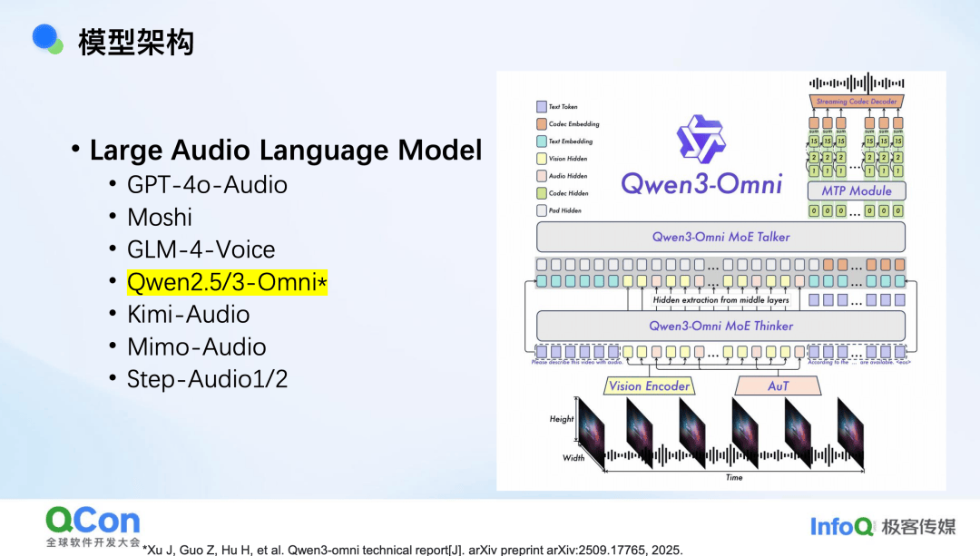Click the Vision Hidden legend swatch
Image resolution: width=980 pixels, height=556 pixels.
pyautogui.click(x=541, y=159)
